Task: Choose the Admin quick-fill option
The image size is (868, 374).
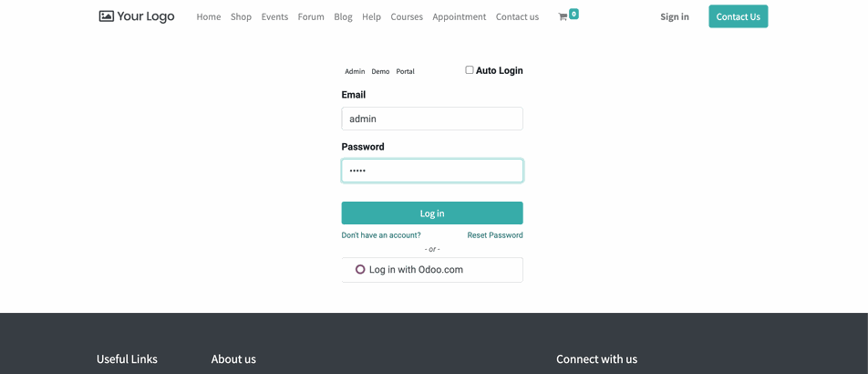Action: (x=355, y=71)
